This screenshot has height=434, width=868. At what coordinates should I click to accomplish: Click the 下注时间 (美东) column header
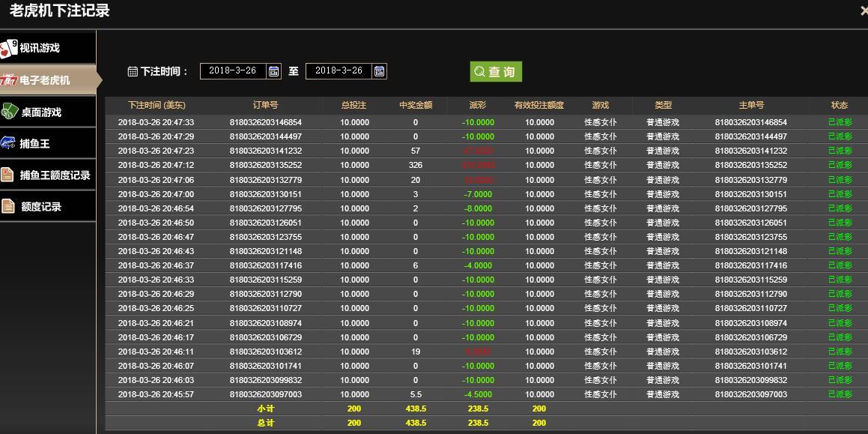157,106
